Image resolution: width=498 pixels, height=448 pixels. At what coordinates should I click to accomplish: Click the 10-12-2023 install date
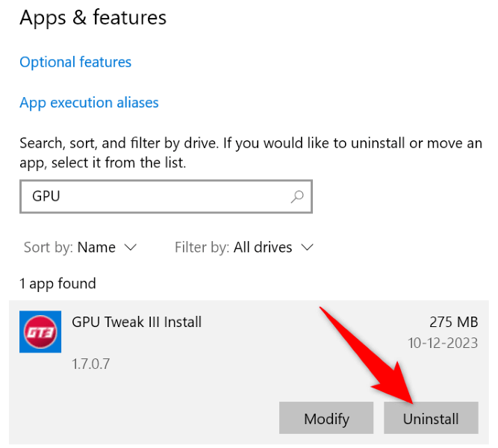click(x=443, y=343)
